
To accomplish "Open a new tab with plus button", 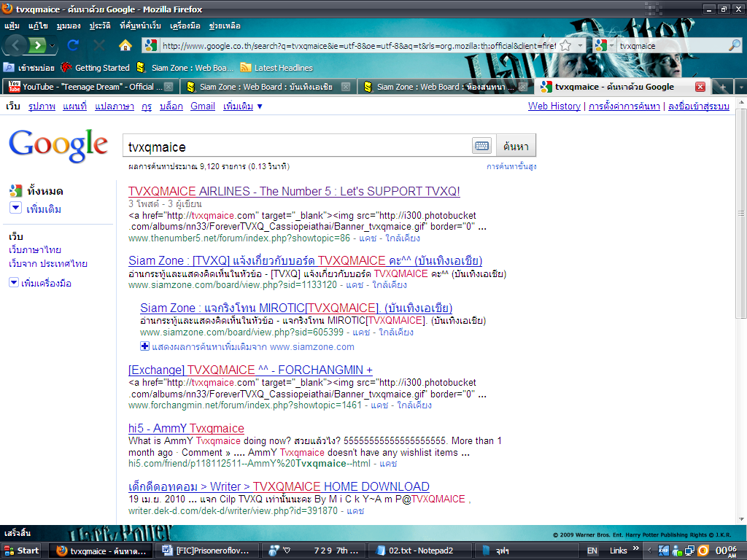I will (722, 87).
